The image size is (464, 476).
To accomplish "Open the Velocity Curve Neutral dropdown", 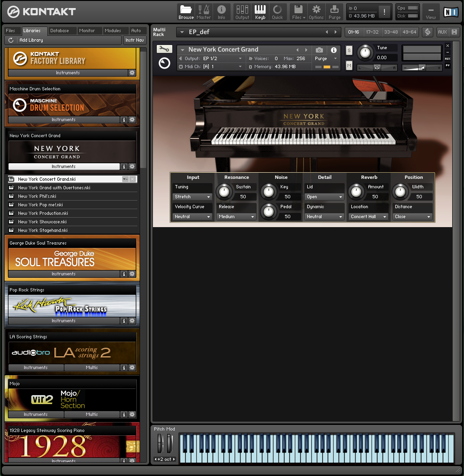I will click(x=192, y=216).
